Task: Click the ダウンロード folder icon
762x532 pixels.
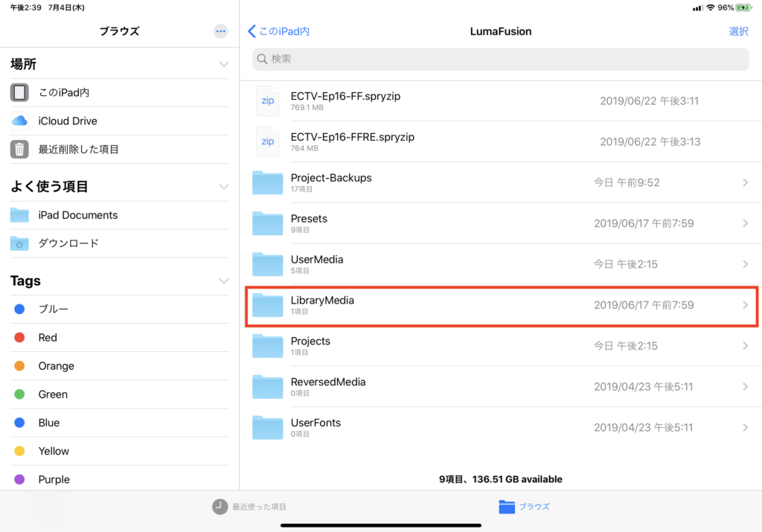Action: 19,243
